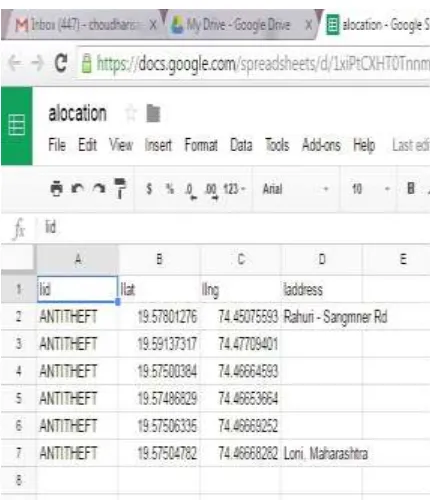Select cell Loni, Maharashtra
Screen dimensions: 430x500
point(325,453)
